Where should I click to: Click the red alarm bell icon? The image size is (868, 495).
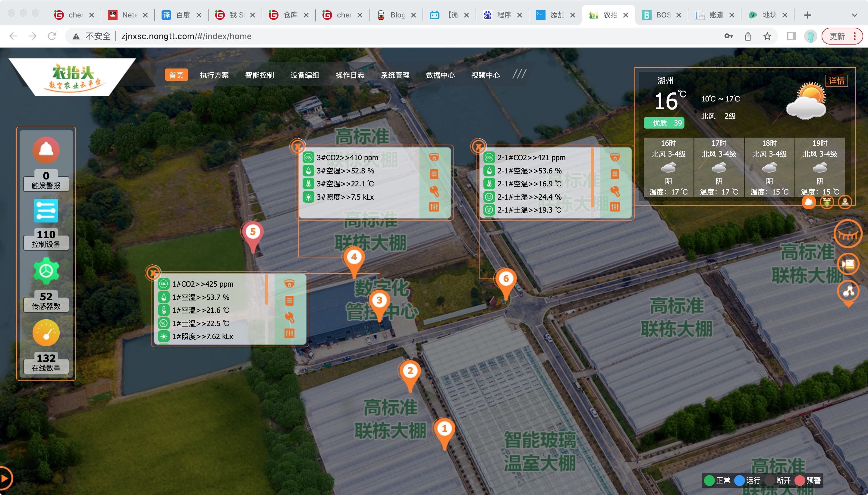pos(46,150)
